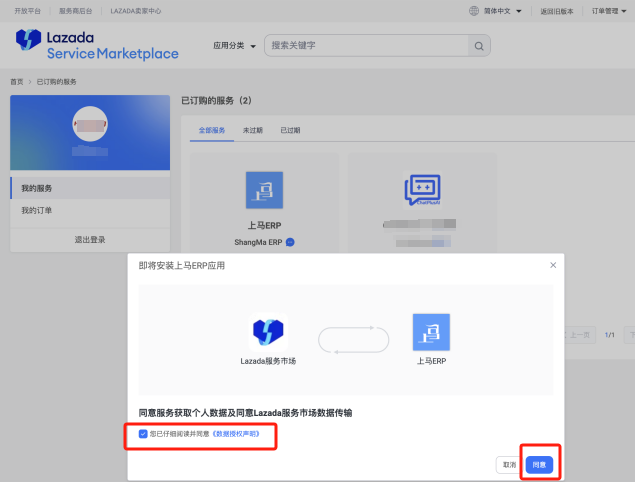Focus the 搜索关键字 search field
The height and width of the screenshot is (482, 635).
[367, 46]
